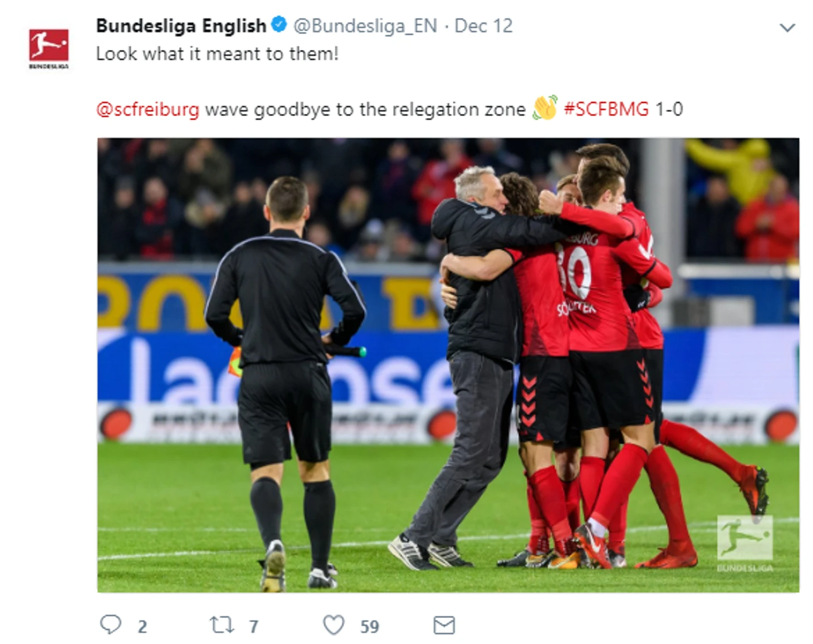Image resolution: width=813 pixels, height=644 pixels.
Task: Click the 59 likes count
Action: point(370,627)
